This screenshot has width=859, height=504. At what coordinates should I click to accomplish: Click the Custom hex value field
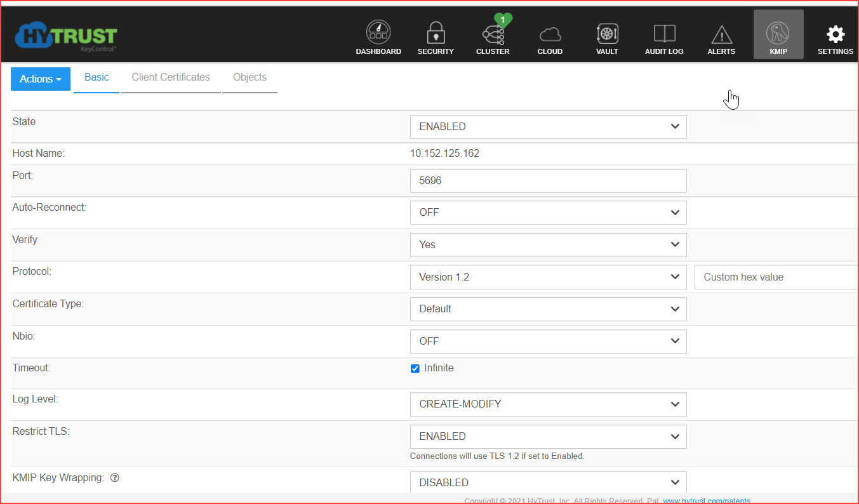[776, 277]
